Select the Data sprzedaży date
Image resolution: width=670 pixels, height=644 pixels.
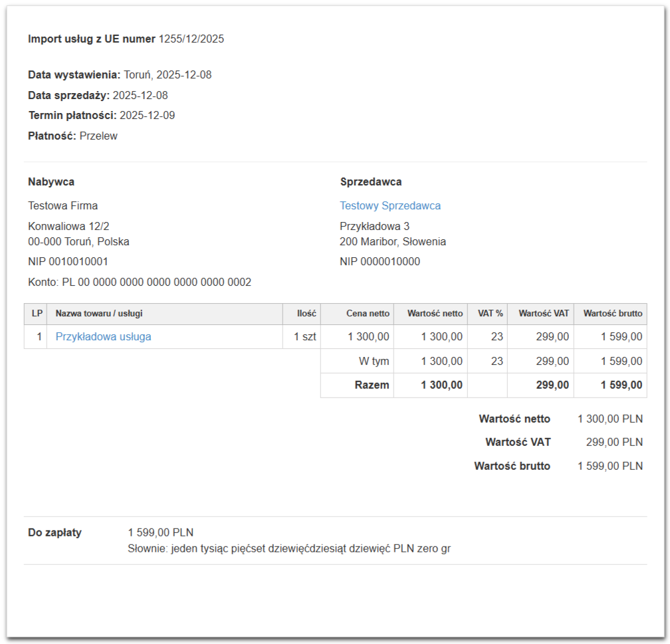pyautogui.click(x=140, y=96)
